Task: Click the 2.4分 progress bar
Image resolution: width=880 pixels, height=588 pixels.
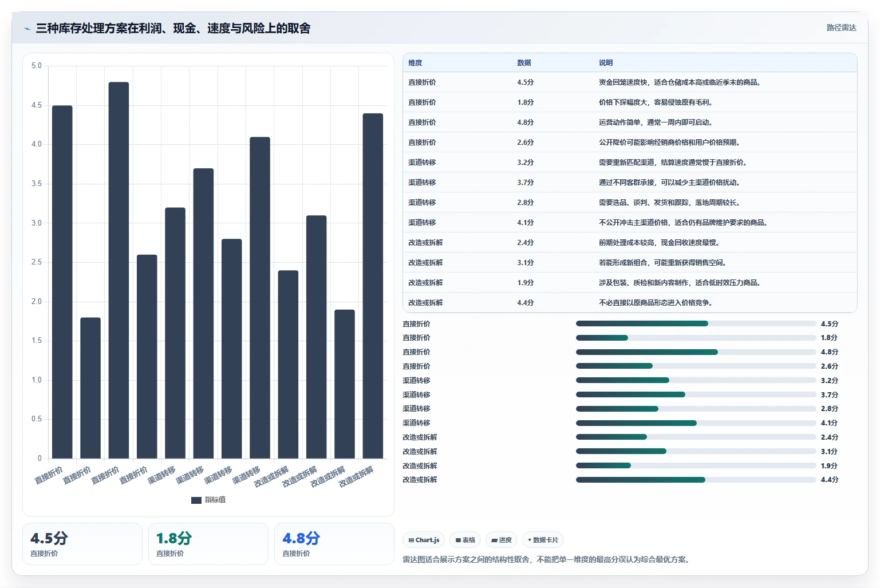Action: click(696, 437)
